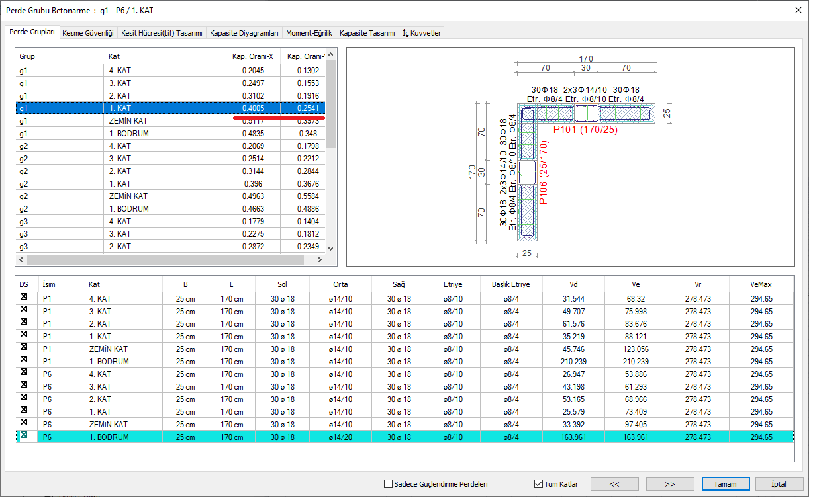813x504 pixels.
Task: Open the Kesme Güvenliği tab
Action: pyautogui.click(x=88, y=33)
